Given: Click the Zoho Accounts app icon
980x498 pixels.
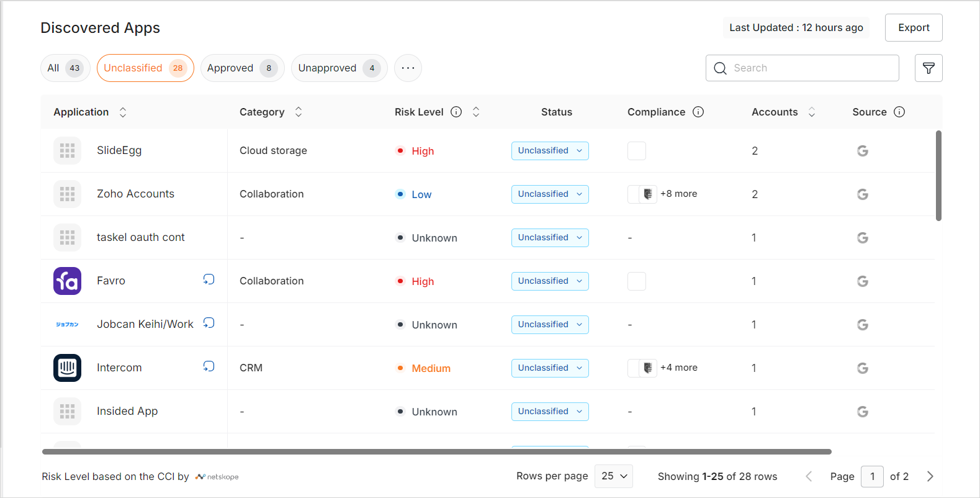Looking at the screenshot, I should click(67, 194).
